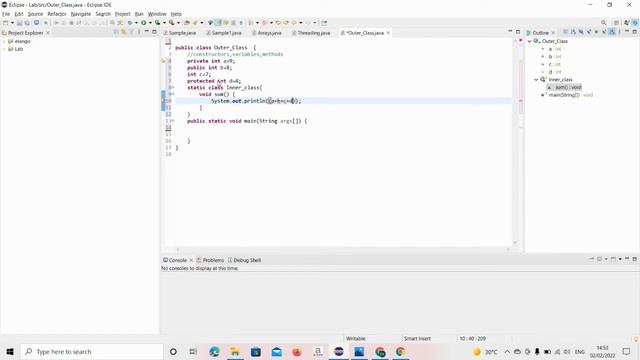Maximize the Project Explorer view
The height and width of the screenshot is (360, 640).
point(154,31)
